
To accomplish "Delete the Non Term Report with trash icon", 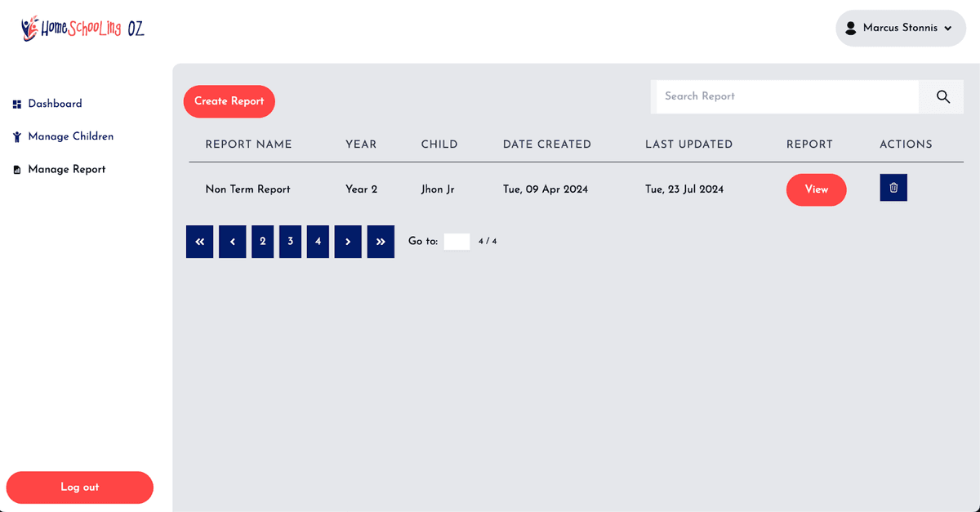I will click(893, 188).
